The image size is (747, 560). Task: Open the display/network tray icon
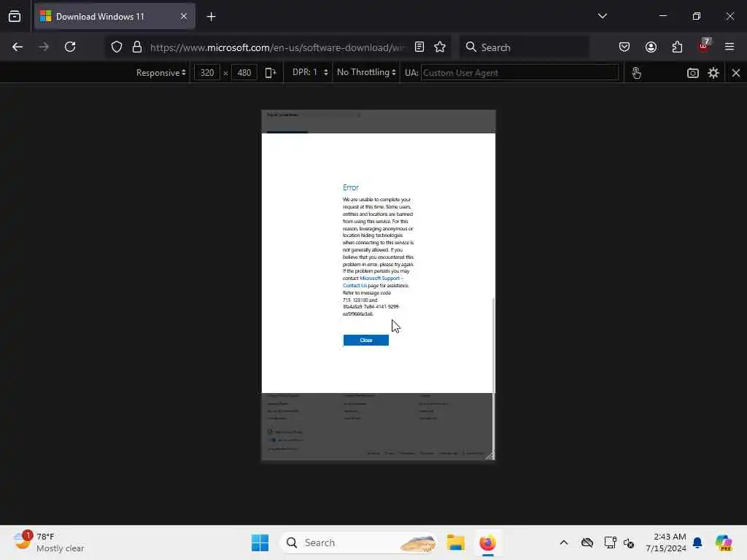pyautogui.click(x=611, y=542)
